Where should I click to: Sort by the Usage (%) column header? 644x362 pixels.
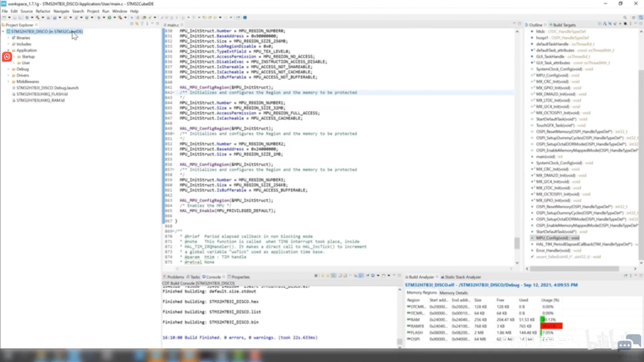(x=550, y=300)
